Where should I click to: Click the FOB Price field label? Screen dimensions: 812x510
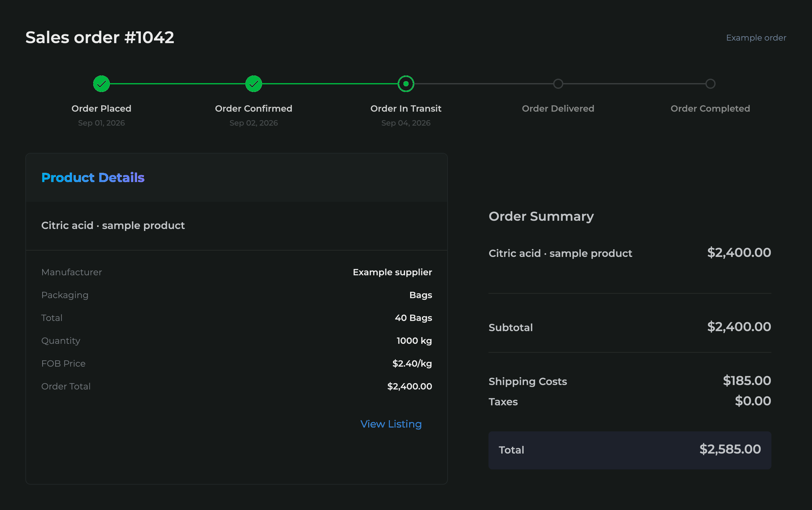pyautogui.click(x=63, y=363)
